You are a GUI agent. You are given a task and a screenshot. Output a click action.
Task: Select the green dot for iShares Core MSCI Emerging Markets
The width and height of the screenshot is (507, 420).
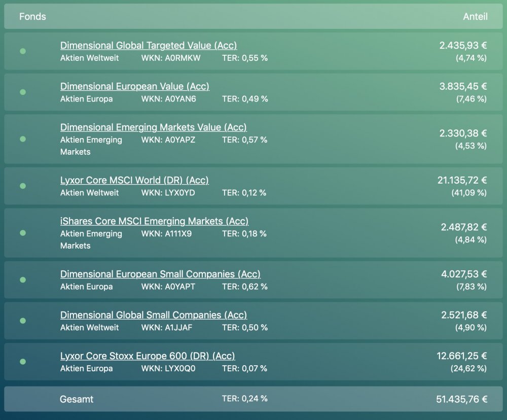pos(23,233)
